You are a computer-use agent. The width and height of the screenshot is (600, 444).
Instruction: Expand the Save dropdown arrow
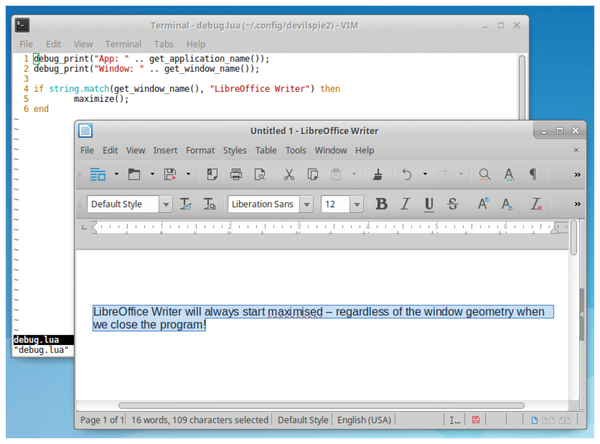(188, 174)
